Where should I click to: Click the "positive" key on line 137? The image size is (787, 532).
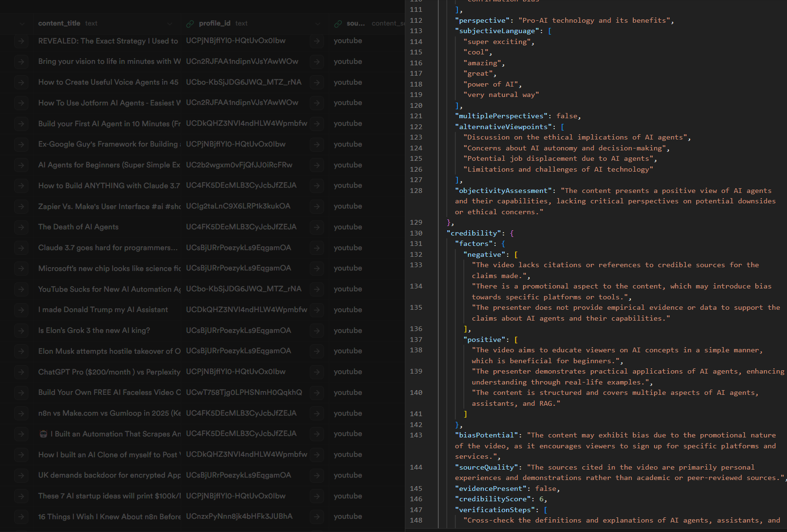(485, 340)
